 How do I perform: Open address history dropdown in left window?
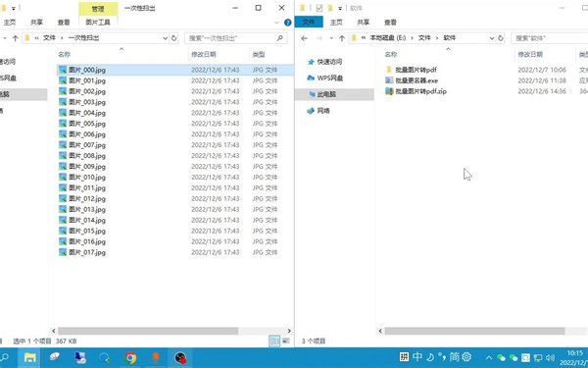165,38
